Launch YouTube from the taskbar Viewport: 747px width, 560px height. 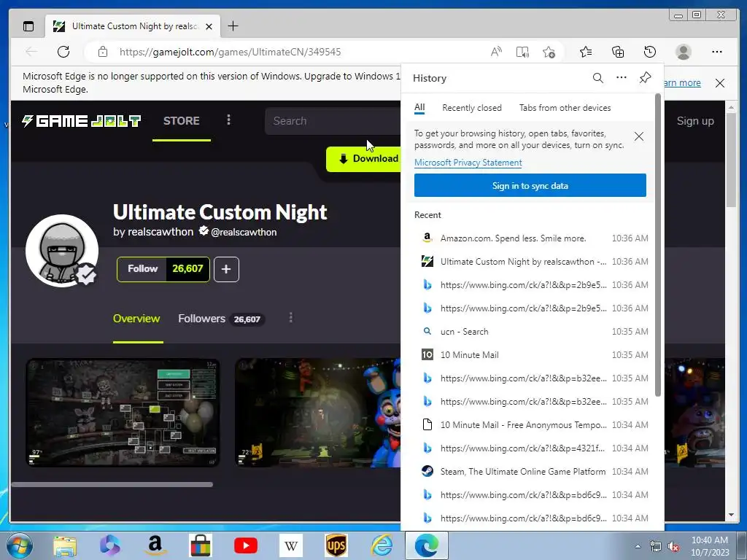point(246,545)
